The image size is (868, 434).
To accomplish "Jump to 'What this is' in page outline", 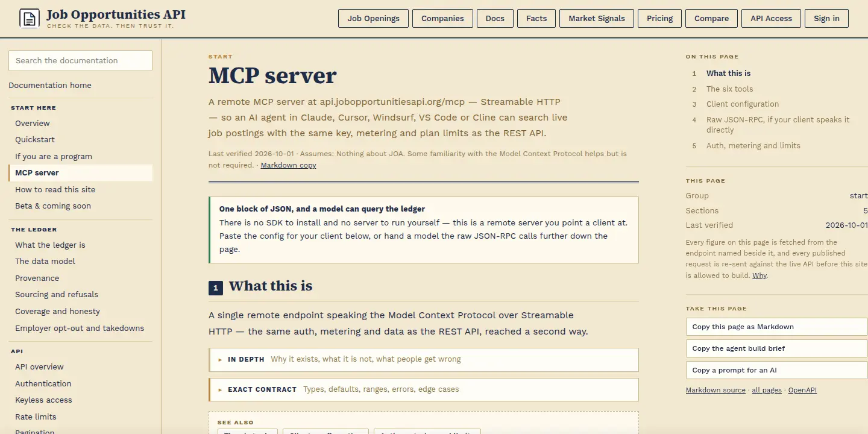I will 729,73.
